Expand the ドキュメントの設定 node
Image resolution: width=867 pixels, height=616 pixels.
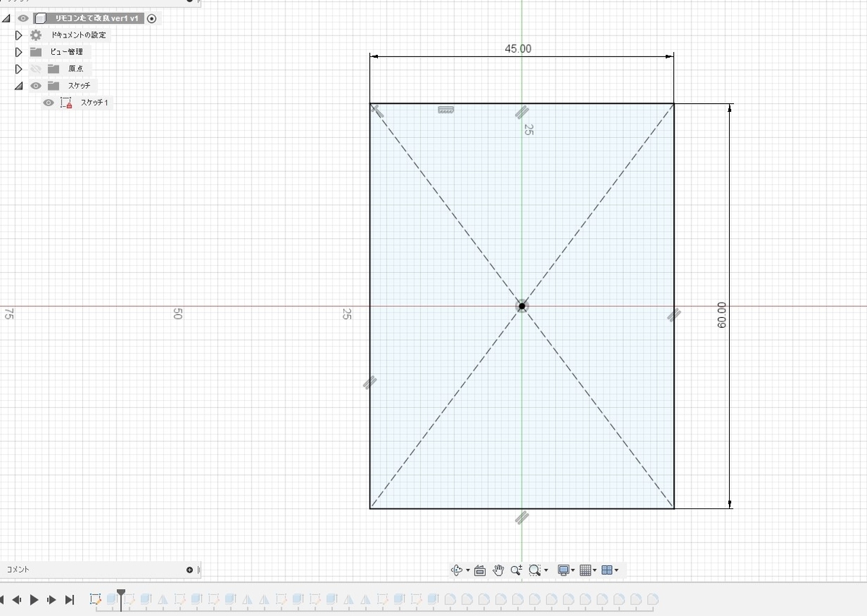[x=19, y=35]
